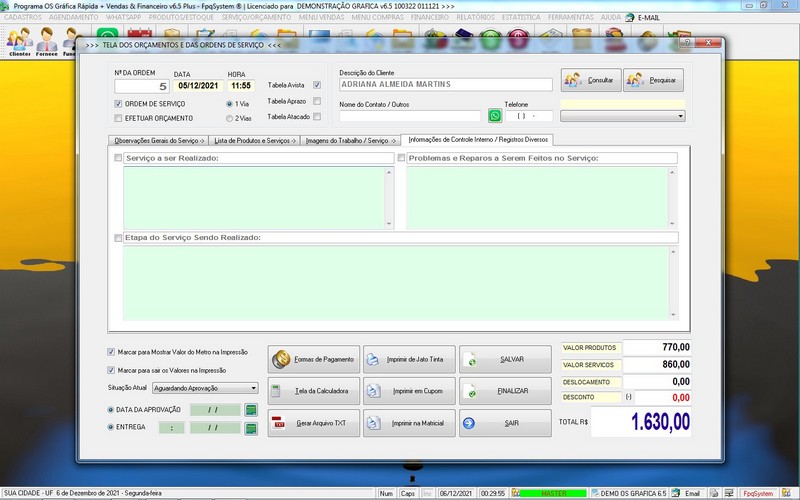Toggle Marcar para Mostrar Valor do Metro checkbox
This screenshot has height=500, width=800.
coord(111,352)
